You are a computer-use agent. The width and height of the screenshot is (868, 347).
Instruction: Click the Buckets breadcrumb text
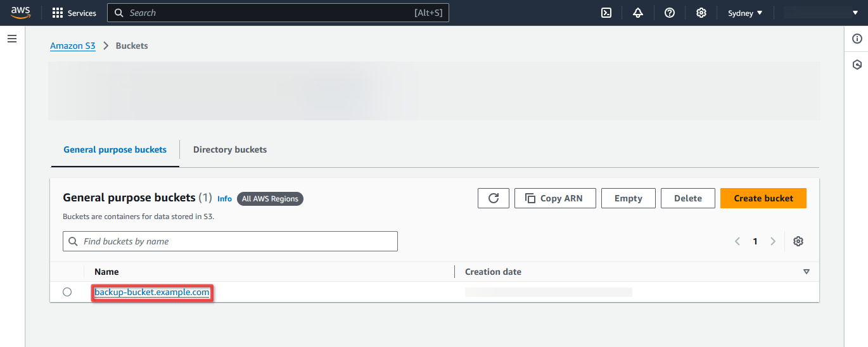[132, 46]
